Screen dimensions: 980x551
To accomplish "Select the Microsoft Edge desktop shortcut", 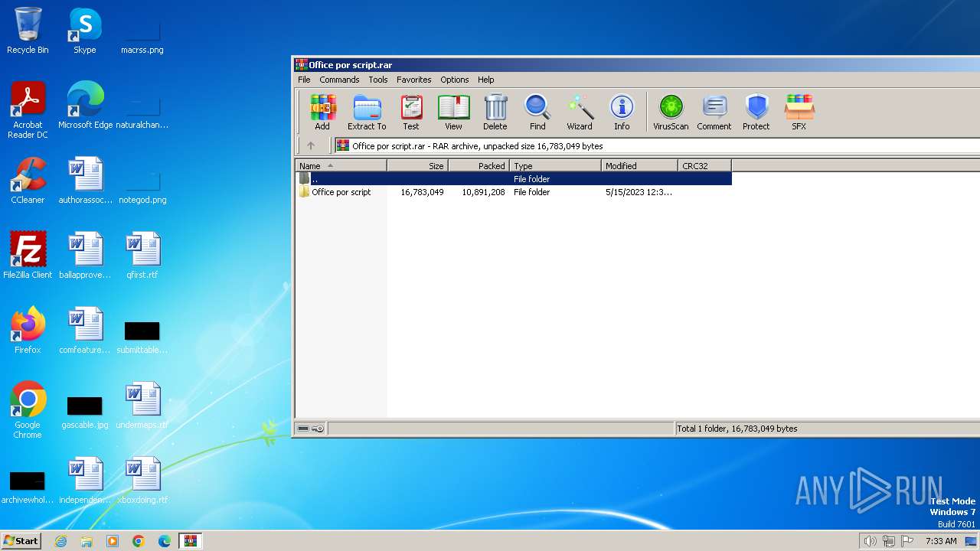I will [x=85, y=106].
